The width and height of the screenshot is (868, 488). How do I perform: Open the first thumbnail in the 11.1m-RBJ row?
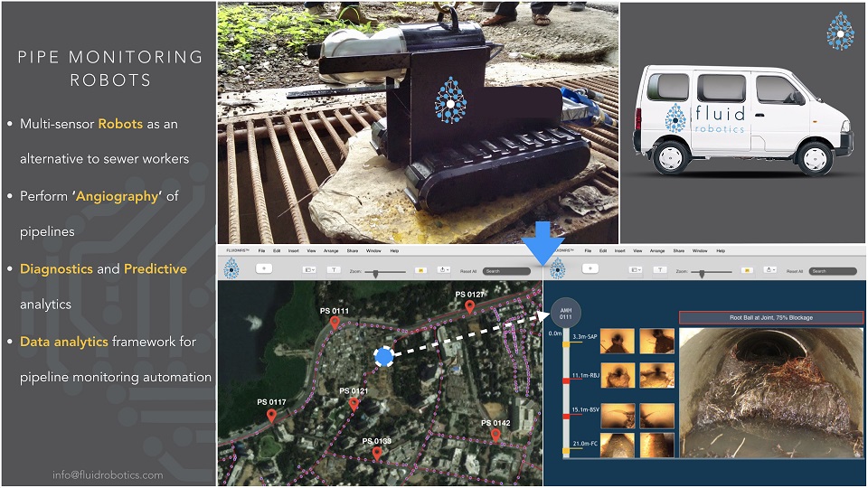(618, 375)
